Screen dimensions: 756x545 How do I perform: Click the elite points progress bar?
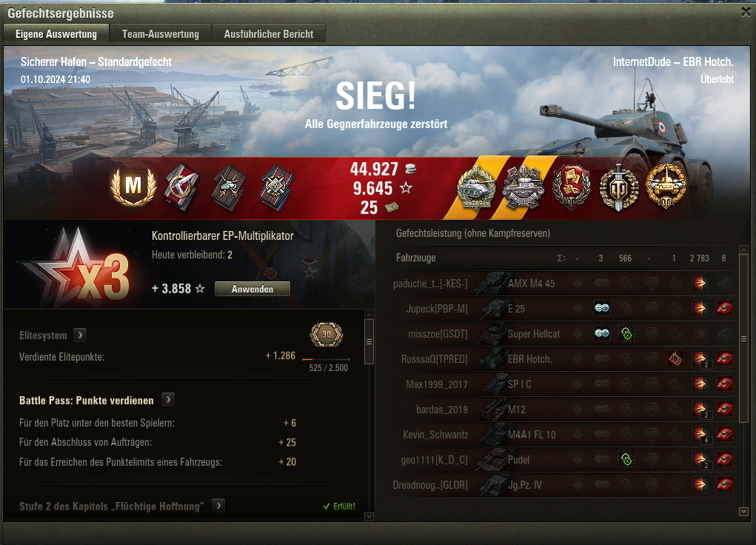[326, 359]
